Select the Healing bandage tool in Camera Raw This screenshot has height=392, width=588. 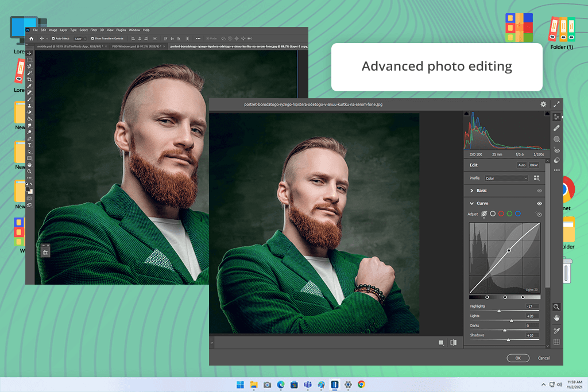point(556,128)
